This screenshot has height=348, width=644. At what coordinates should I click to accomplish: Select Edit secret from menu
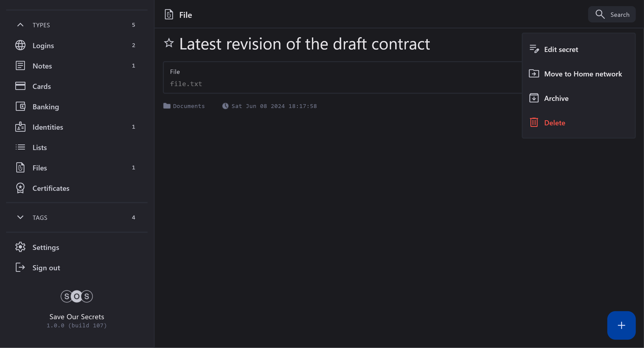[561, 49]
